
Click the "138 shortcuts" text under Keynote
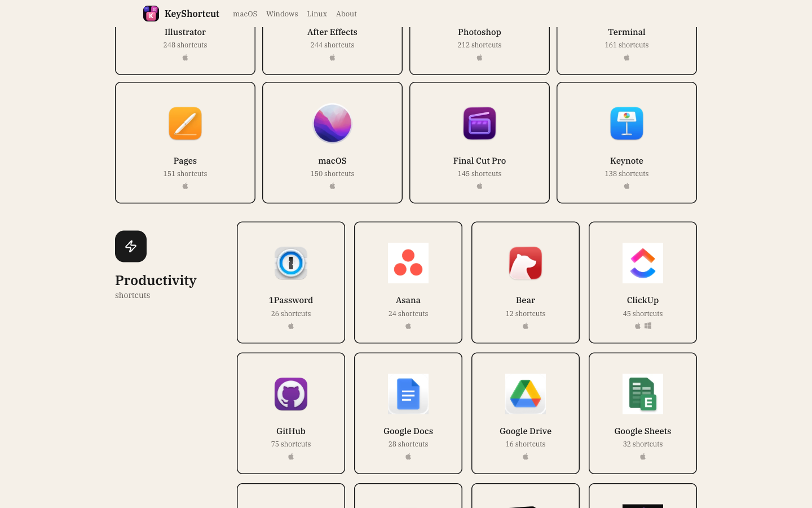click(x=626, y=174)
